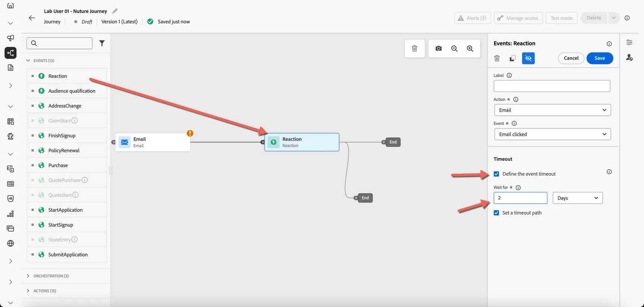This screenshot has height=307, width=644.
Task: Zoom in on the journey canvas
Action: click(470, 48)
